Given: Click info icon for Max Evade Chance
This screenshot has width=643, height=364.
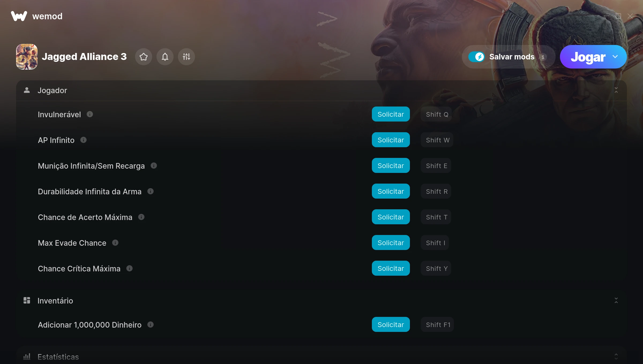Looking at the screenshot, I should tap(115, 243).
